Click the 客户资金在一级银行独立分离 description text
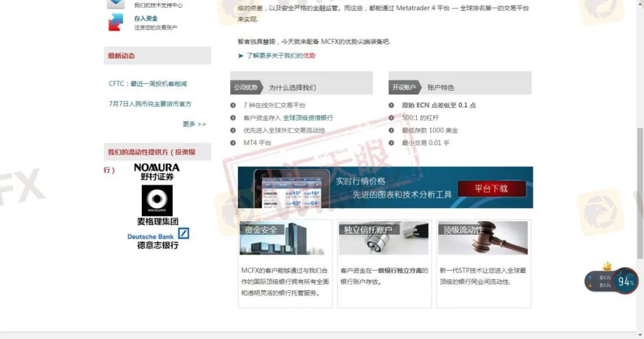644x339 pixels. click(x=384, y=276)
